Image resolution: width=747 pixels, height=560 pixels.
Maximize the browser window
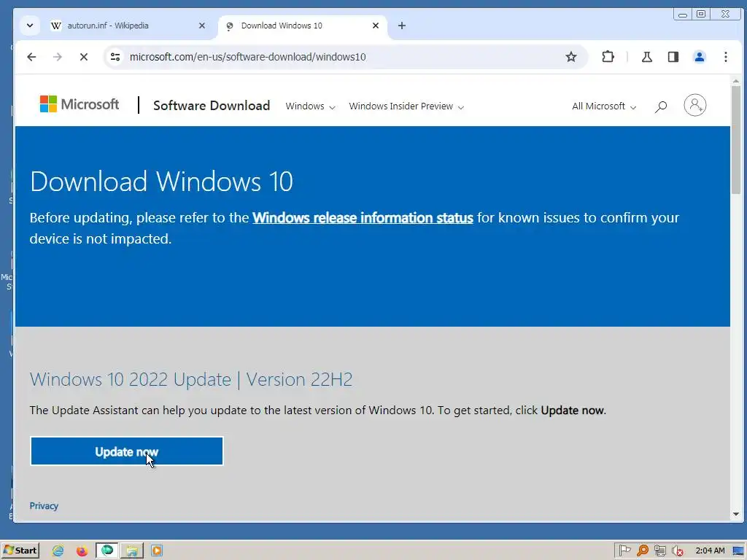(701, 14)
